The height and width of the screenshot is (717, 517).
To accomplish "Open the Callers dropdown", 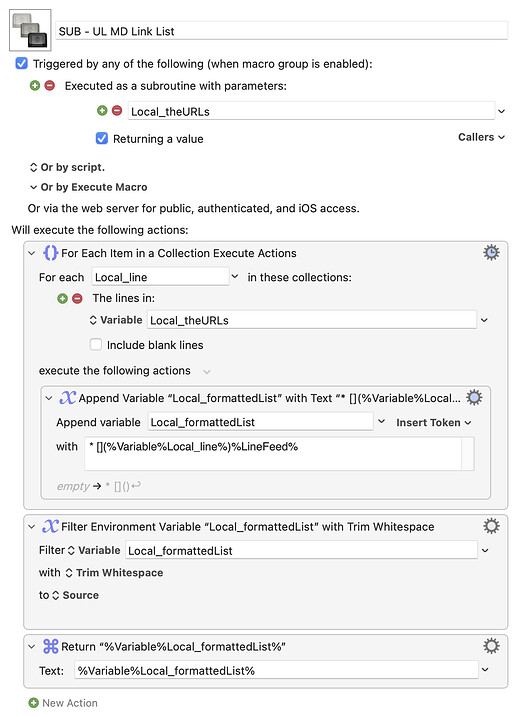I will pos(481,137).
